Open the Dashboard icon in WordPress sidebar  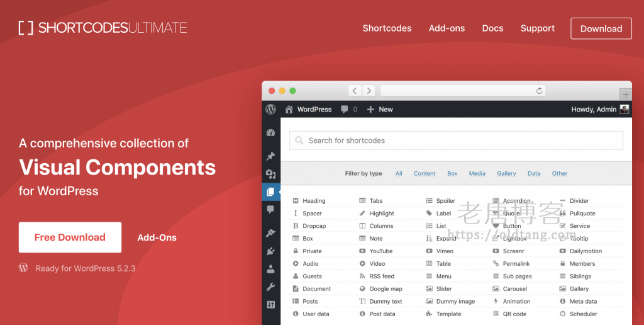coord(271,133)
